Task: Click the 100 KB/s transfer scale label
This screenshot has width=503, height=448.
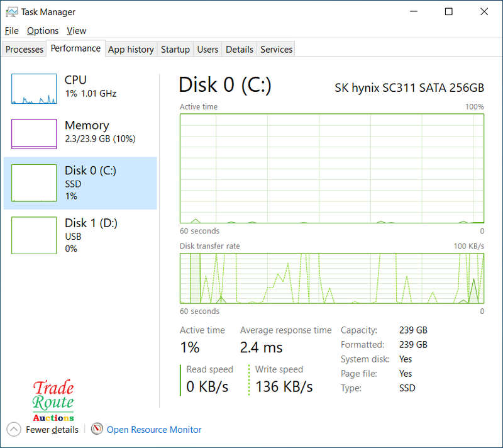Action: tap(468, 246)
